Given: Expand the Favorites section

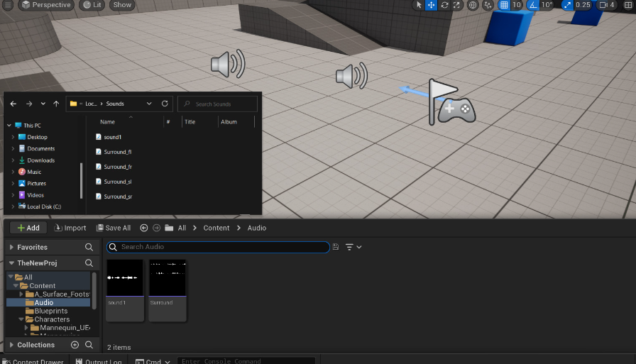Looking at the screenshot, I should pyautogui.click(x=11, y=247).
